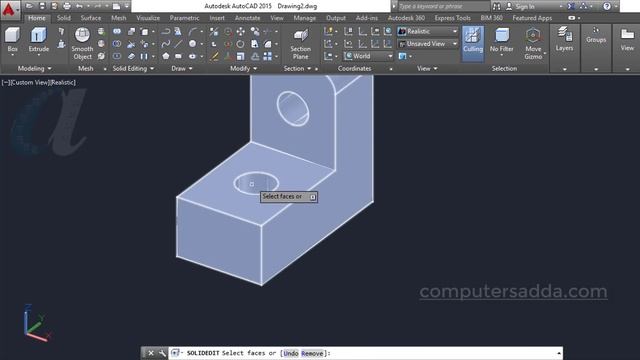Switch to the Visualize ribbon tab
The height and width of the screenshot is (360, 640).
pos(148,18)
